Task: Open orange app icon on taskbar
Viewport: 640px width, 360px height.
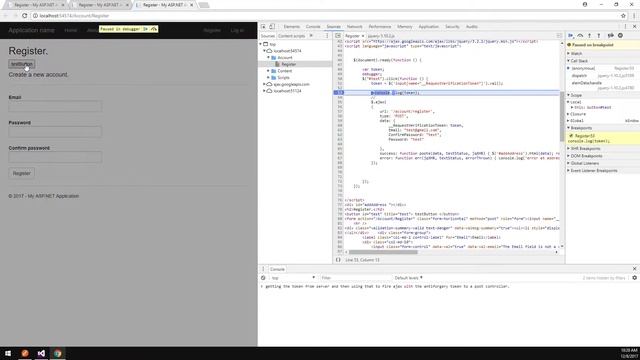Action: pyautogui.click(x=25, y=353)
